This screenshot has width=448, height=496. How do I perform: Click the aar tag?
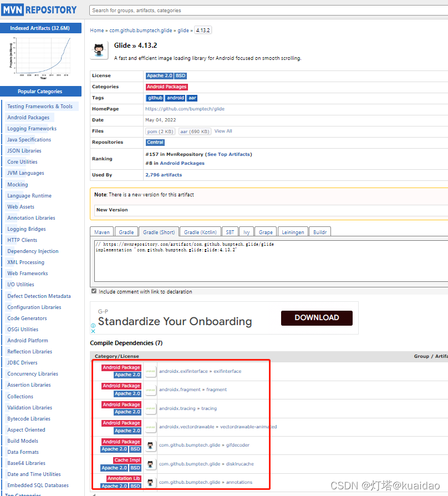[x=192, y=98]
